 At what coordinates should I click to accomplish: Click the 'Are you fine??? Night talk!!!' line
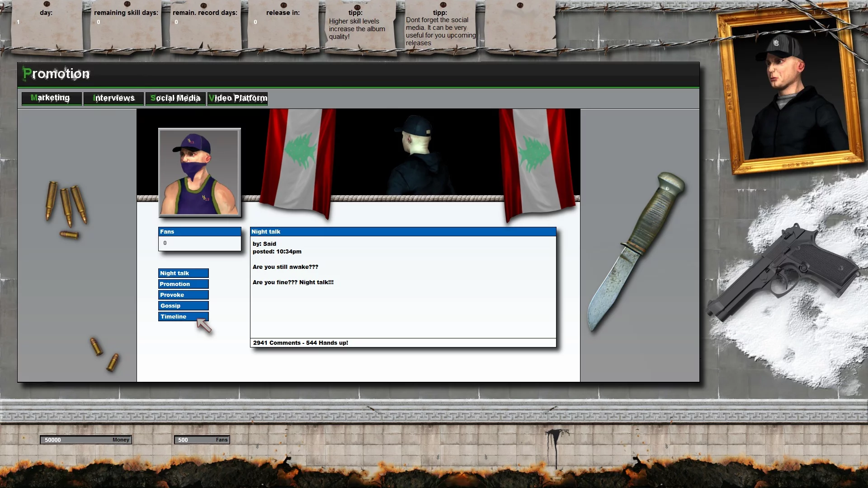[293, 282]
